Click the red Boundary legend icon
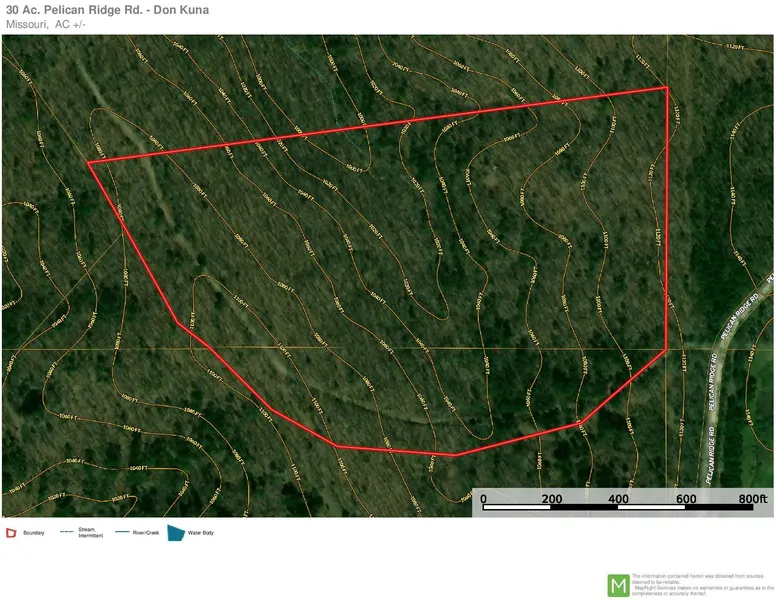The image size is (776, 600). (x=11, y=532)
